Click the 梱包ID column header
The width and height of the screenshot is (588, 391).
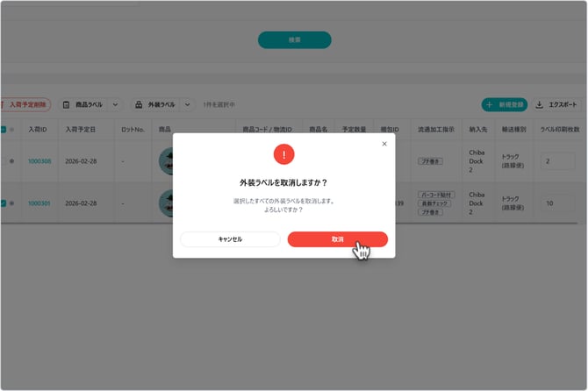tap(390, 130)
